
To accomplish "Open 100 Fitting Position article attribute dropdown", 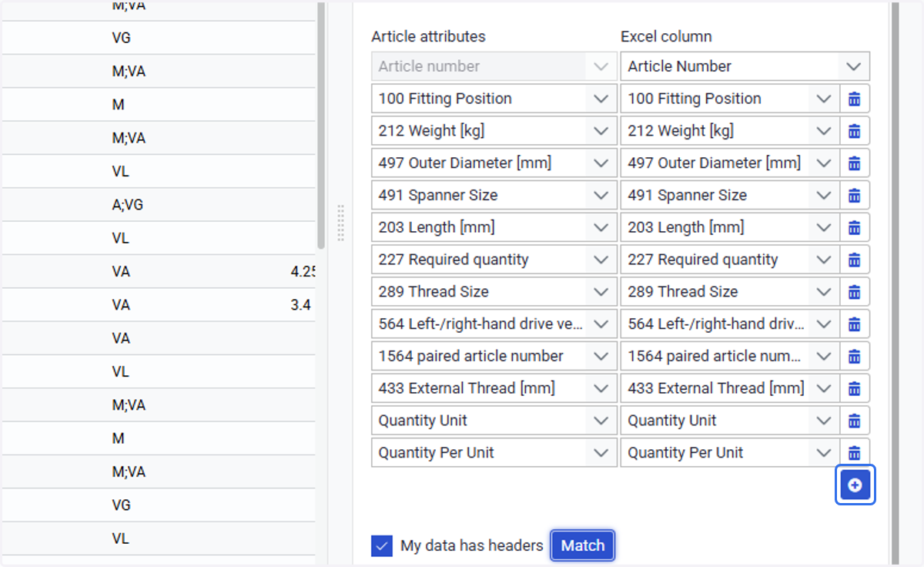I will 601,99.
